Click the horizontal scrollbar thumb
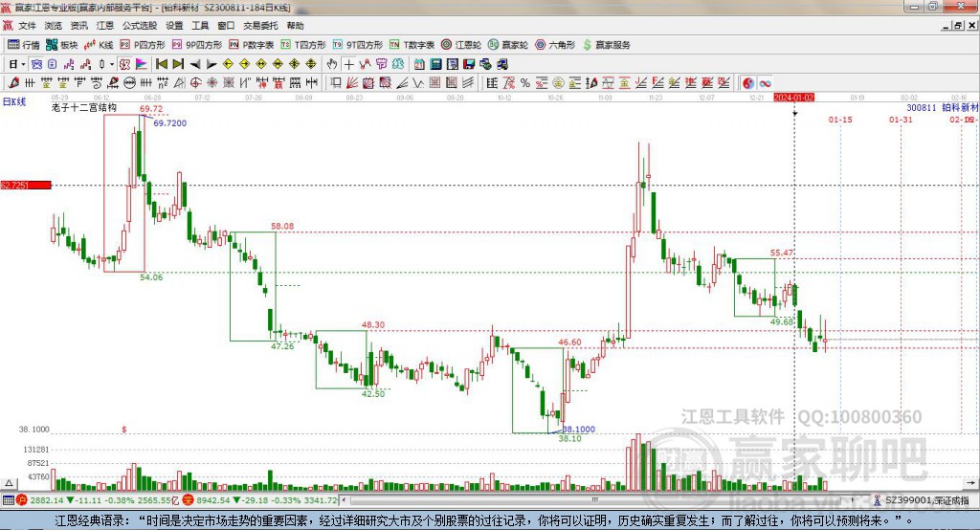The image size is (980, 530). coord(595,500)
